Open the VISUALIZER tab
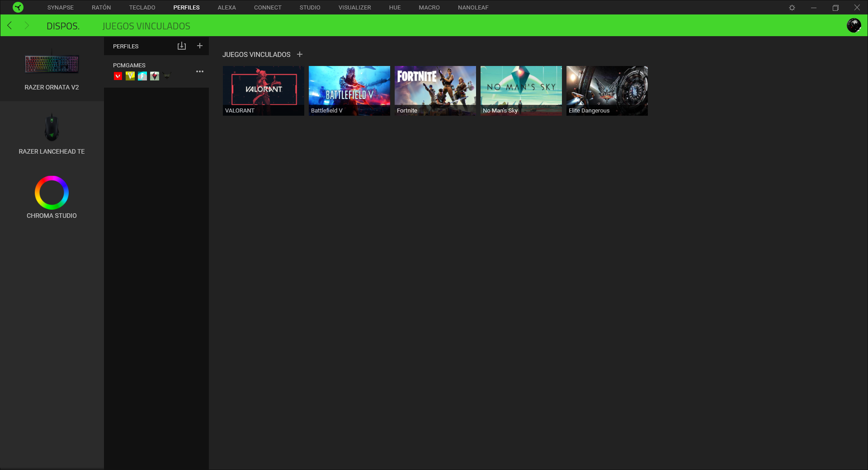The width and height of the screenshot is (868, 470). [354, 8]
